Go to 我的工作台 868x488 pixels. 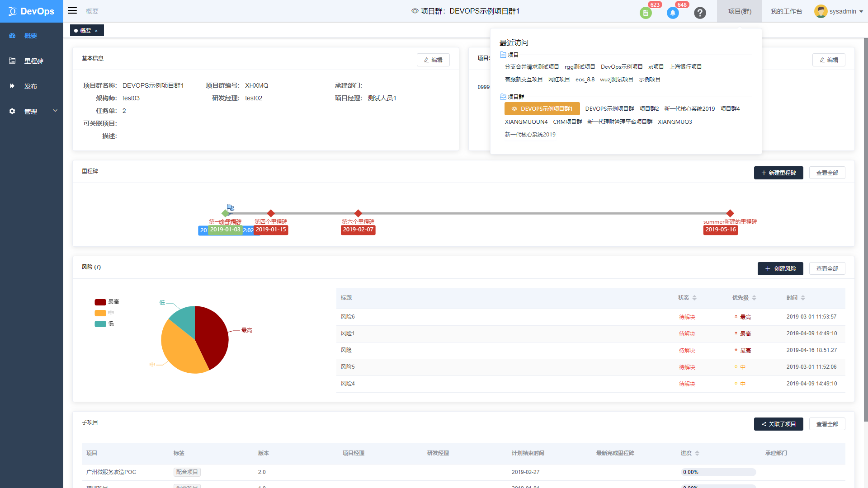pos(786,11)
